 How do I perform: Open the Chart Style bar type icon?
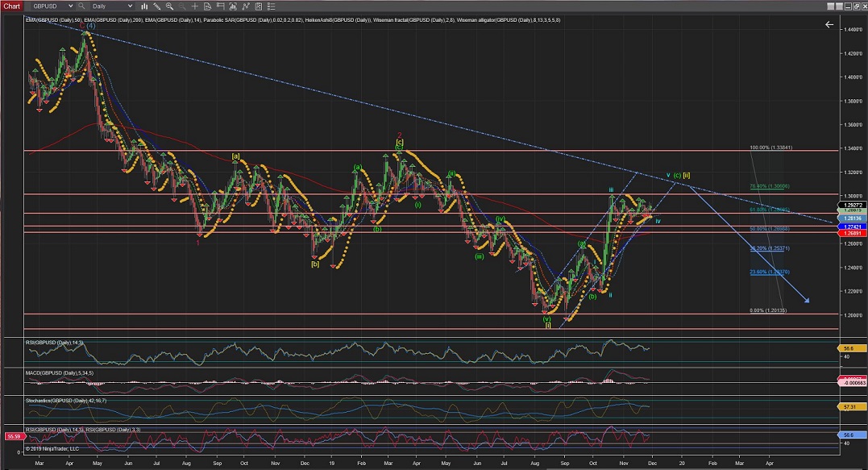click(x=144, y=6)
